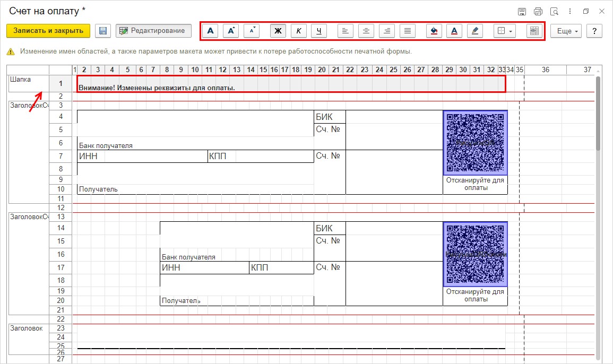The width and height of the screenshot is (613, 364).
Task: Select Получатель cell in row 20
Action: point(237,301)
